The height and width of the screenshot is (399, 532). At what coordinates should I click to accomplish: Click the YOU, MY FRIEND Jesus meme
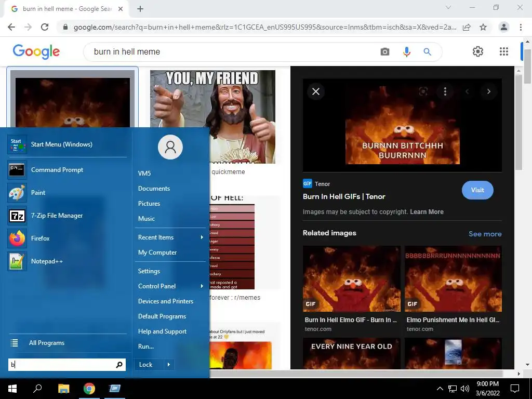click(212, 117)
